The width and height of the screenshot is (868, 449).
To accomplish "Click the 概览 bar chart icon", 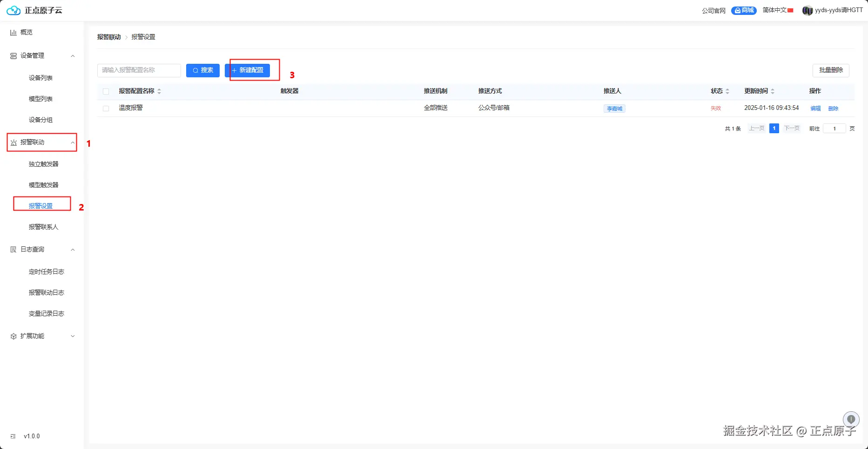I will 13,33.
